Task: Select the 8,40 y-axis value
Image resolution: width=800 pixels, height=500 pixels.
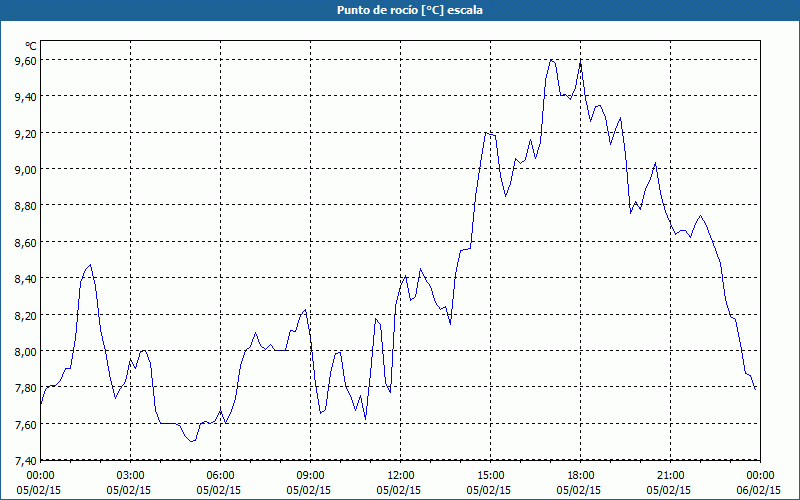Action: pyautogui.click(x=26, y=279)
